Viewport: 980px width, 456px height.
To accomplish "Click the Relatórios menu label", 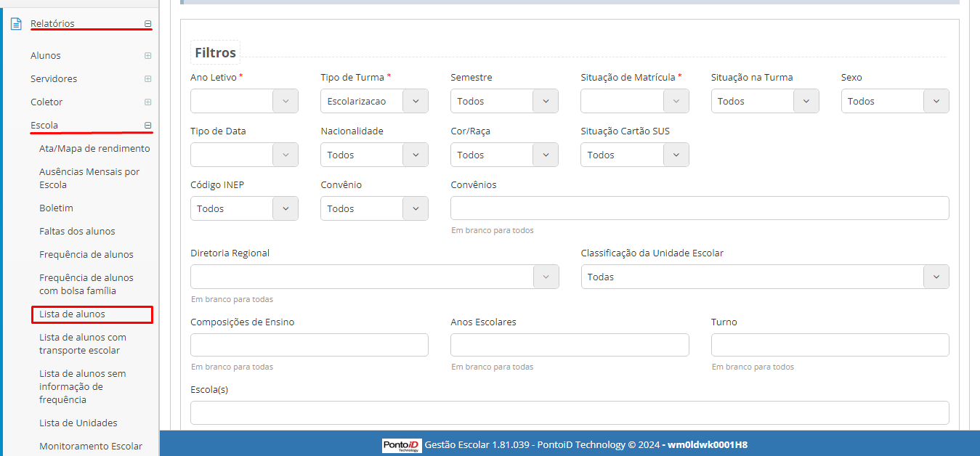I will (52, 24).
